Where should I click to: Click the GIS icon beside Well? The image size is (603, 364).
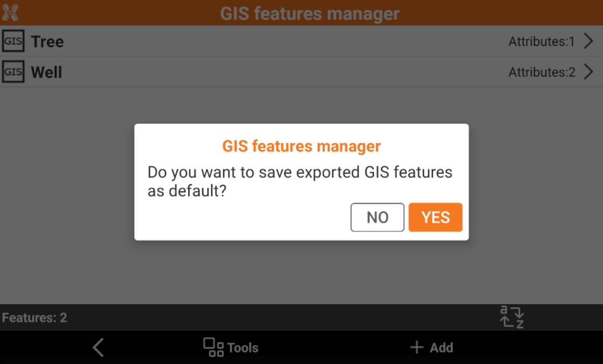13,72
